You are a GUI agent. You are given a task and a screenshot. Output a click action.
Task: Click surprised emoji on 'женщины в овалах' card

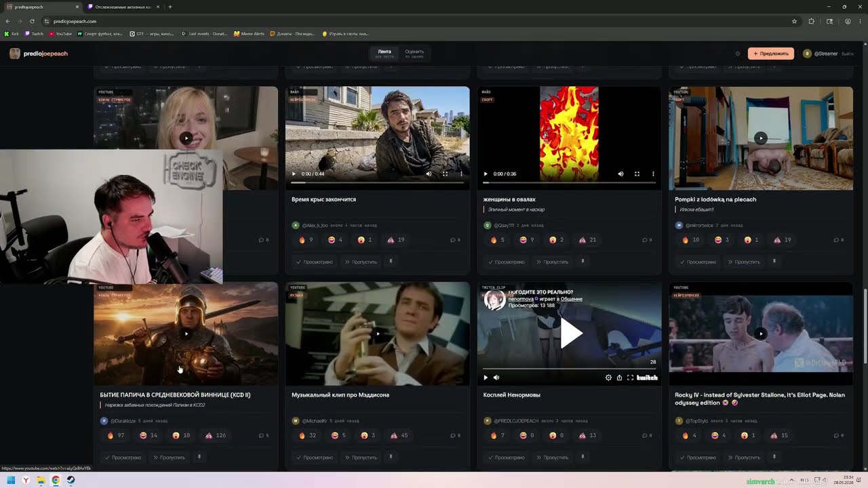pyautogui.click(x=557, y=240)
